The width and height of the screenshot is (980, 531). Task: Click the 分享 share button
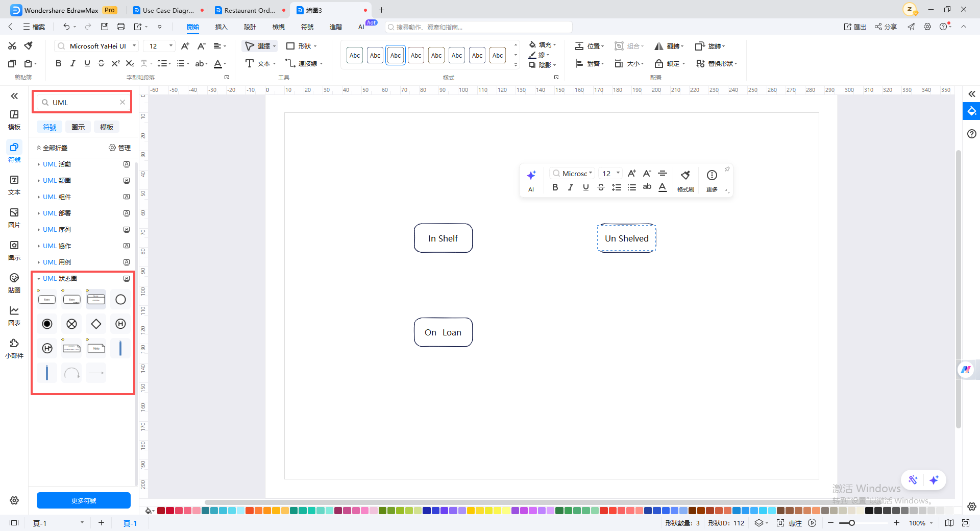(886, 27)
